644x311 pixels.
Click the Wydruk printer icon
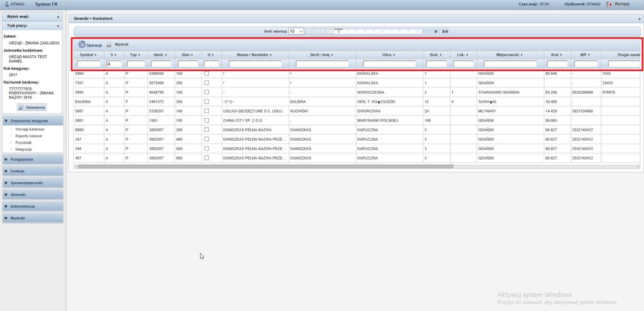pos(109,45)
